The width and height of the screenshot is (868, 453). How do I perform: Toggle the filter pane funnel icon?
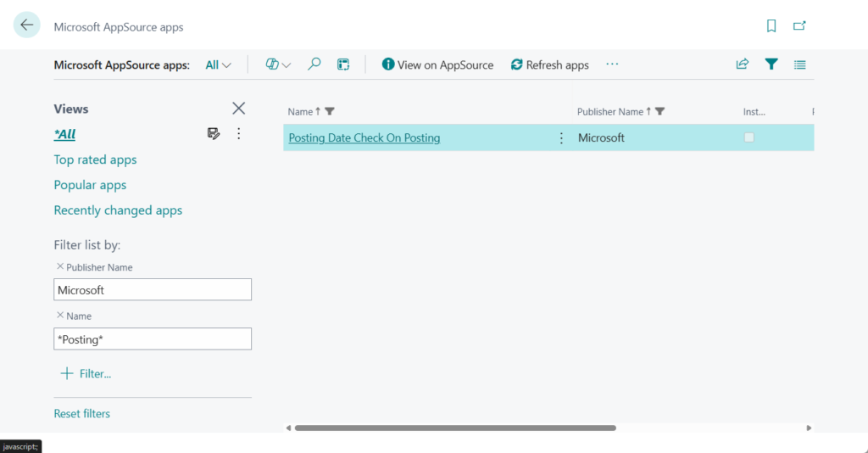pyautogui.click(x=771, y=64)
